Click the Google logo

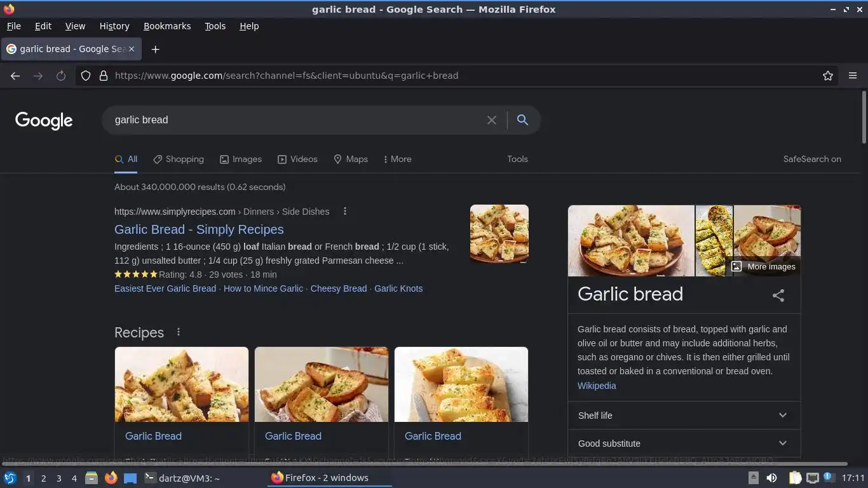pyautogui.click(x=44, y=121)
